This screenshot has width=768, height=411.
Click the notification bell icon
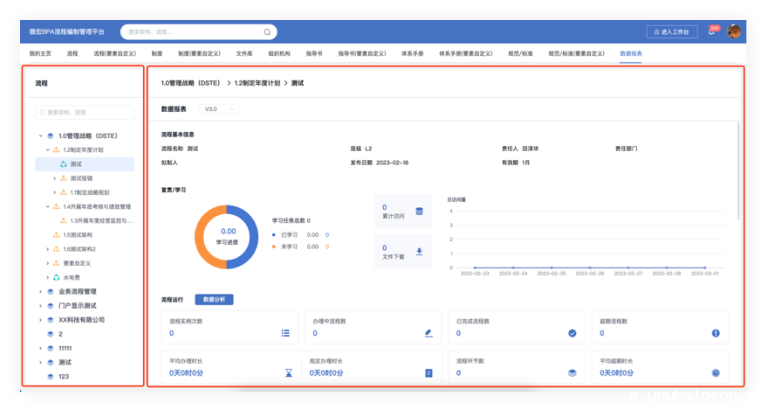click(x=711, y=32)
